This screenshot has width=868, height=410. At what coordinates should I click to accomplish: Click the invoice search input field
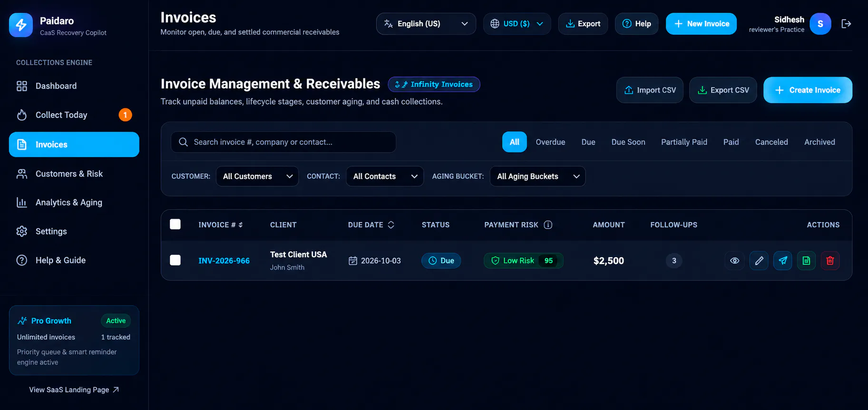click(x=283, y=142)
